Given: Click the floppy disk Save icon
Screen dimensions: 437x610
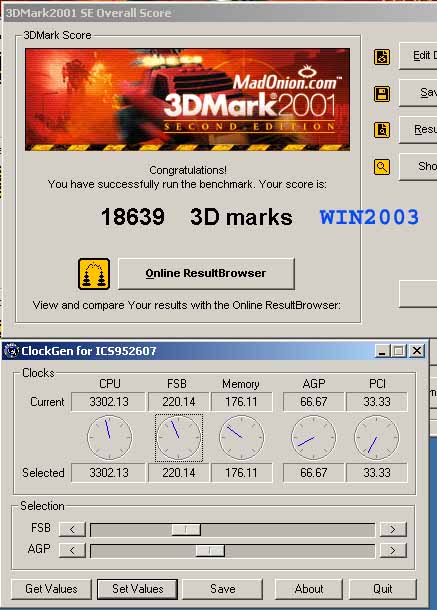Looking at the screenshot, I should 382,94.
